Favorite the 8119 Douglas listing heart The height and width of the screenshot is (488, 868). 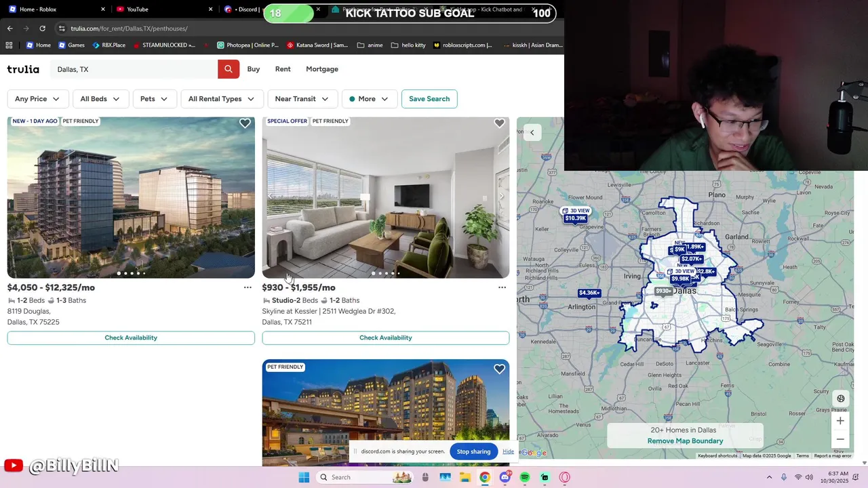pos(245,123)
